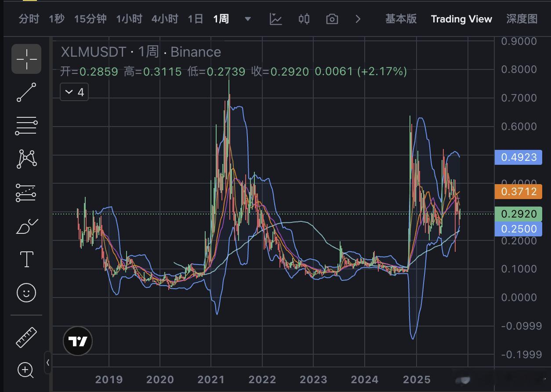This screenshot has height=392, width=551.
Task: Select the ruler measure tool
Action: [26, 338]
